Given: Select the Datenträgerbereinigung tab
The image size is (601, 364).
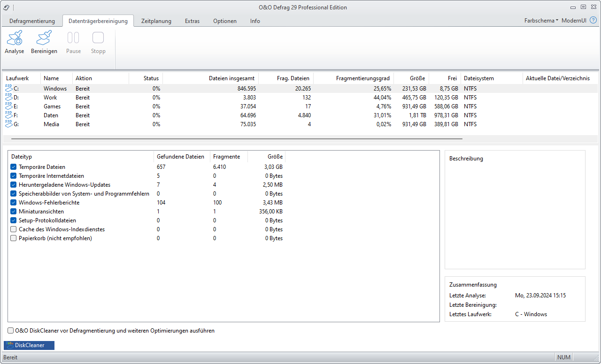Looking at the screenshot, I should click(98, 21).
